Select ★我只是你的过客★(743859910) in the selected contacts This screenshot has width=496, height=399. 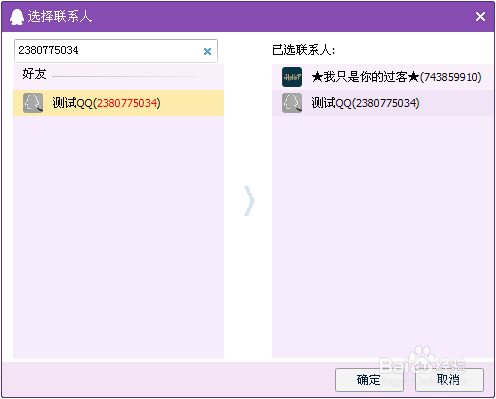point(383,77)
